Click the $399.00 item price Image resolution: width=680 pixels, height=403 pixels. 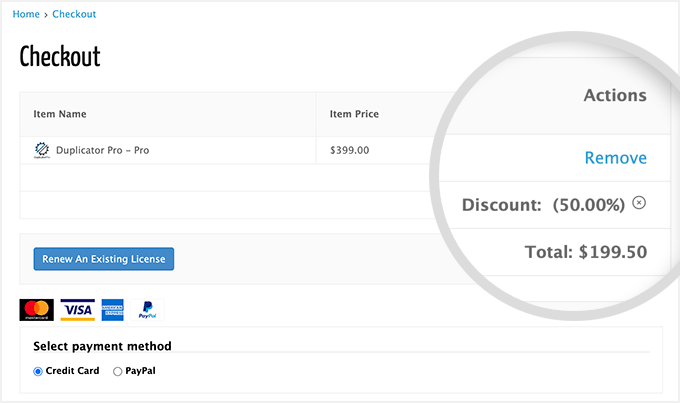click(x=349, y=151)
